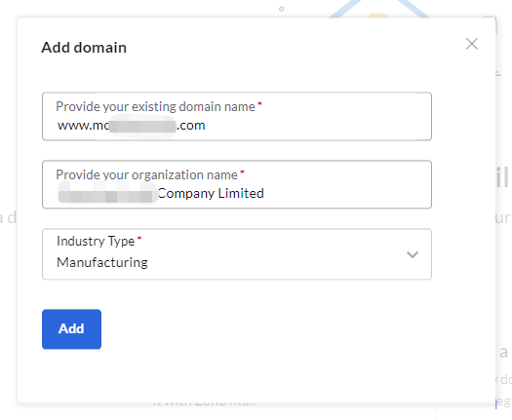Click the 'Provide your existing domain name' label
This screenshot has height=420, width=512.
(x=155, y=107)
